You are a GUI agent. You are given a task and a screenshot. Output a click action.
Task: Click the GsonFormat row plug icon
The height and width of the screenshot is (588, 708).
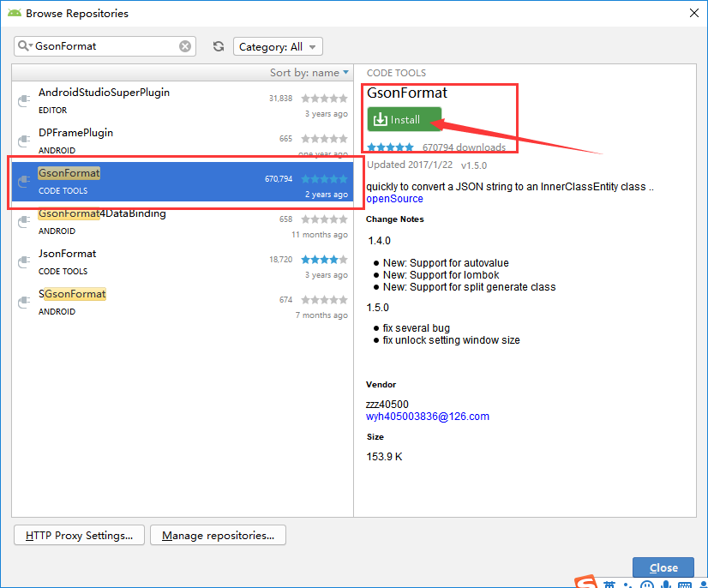click(x=23, y=182)
